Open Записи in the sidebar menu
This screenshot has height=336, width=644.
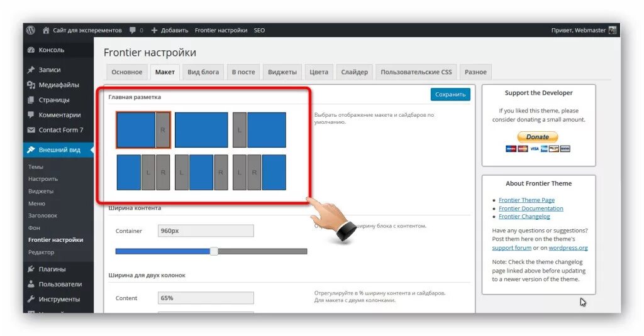49,70
